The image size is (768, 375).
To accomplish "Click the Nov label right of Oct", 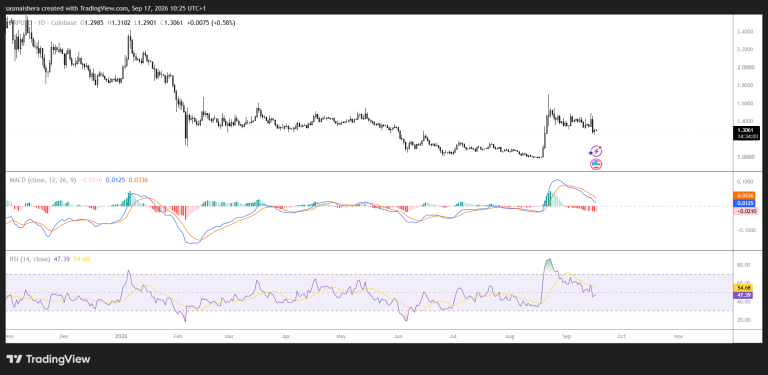I will [x=679, y=337].
